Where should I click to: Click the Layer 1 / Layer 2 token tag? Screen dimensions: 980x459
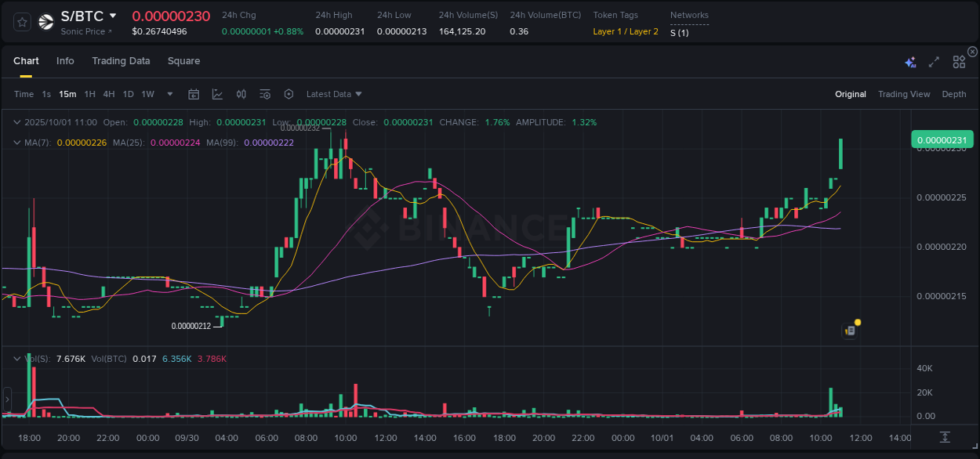coord(625,31)
